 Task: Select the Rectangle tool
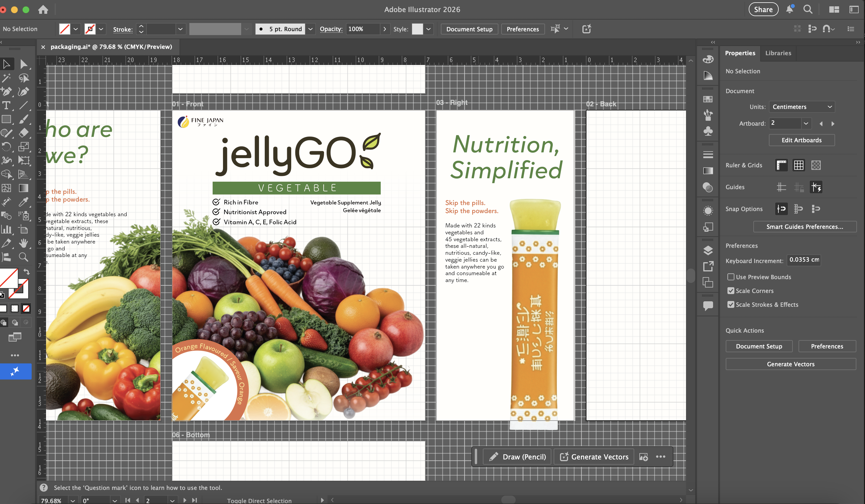point(7,119)
